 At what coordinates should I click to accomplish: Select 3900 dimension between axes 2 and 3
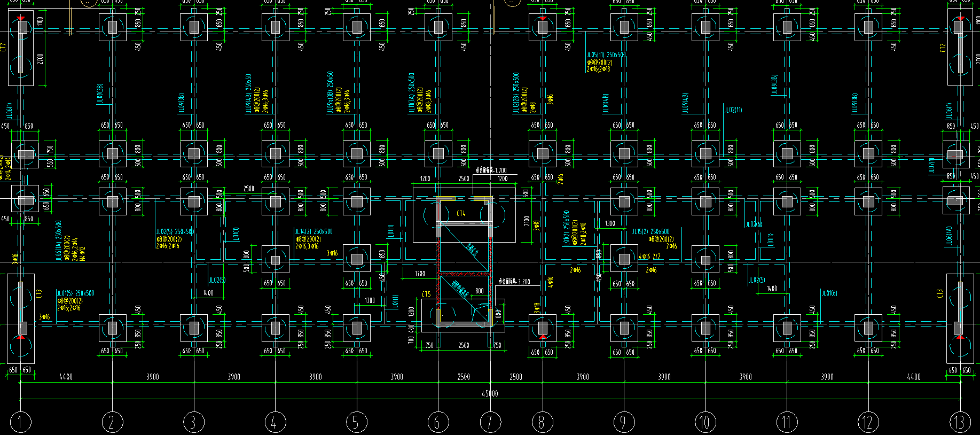(153, 377)
